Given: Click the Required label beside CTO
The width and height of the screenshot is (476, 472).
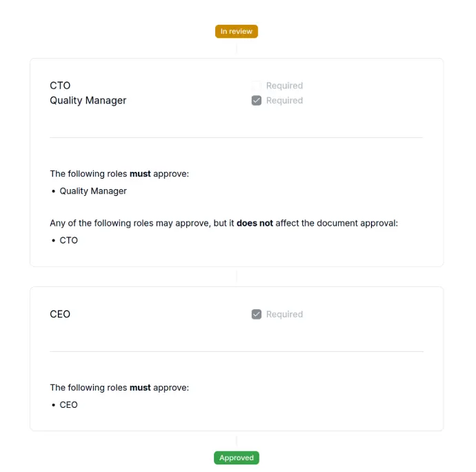Looking at the screenshot, I should point(284,86).
